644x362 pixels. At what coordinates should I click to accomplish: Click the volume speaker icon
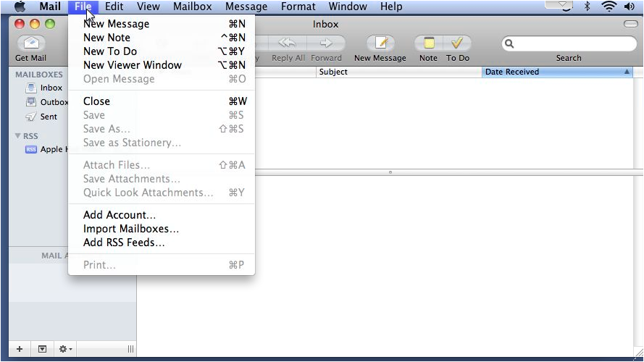click(630, 7)
